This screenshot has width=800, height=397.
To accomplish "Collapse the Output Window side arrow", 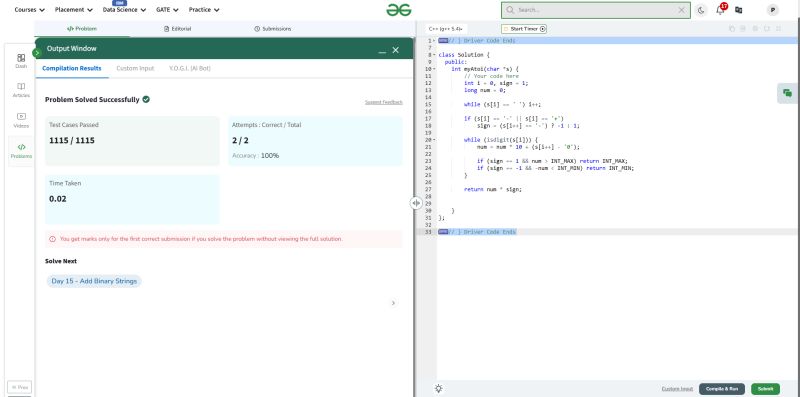I will tap(37, 53).
